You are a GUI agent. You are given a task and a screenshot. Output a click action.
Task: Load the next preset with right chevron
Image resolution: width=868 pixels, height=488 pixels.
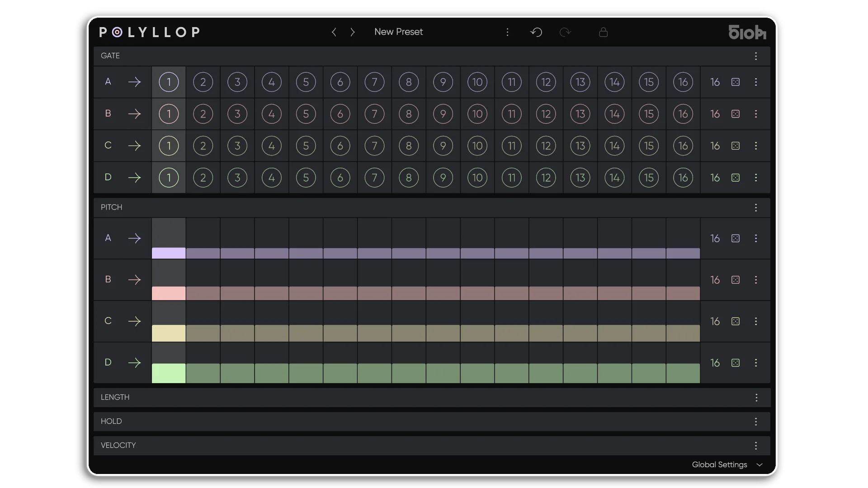pyautogui.click(x=353, y=32)
